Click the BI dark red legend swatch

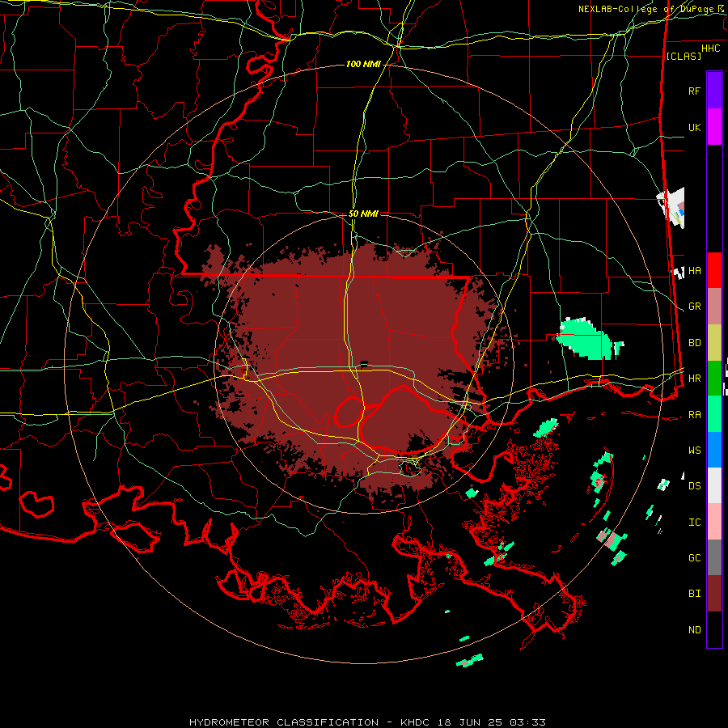714,594
